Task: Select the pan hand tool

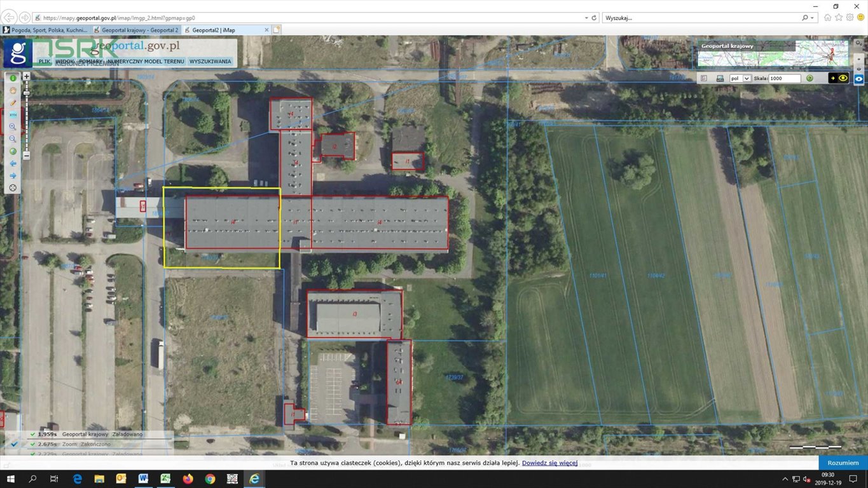Action: coord(13,90)
